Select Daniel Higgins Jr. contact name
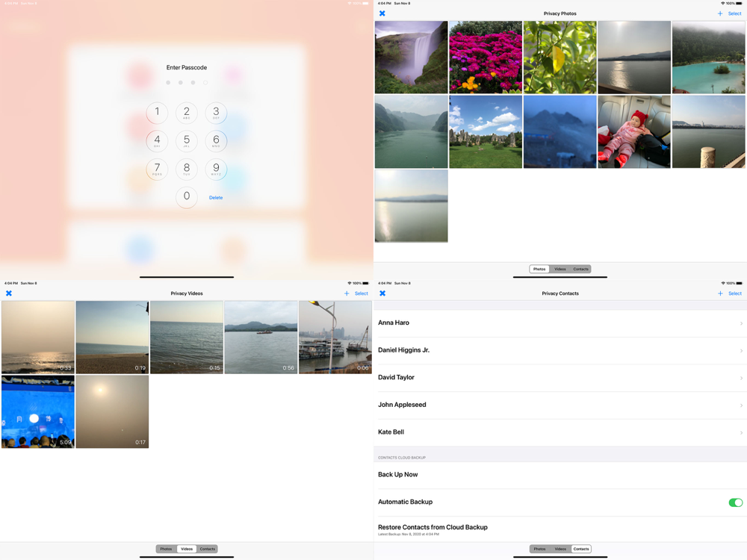This screenshot has width=747, height=560. 403,350
